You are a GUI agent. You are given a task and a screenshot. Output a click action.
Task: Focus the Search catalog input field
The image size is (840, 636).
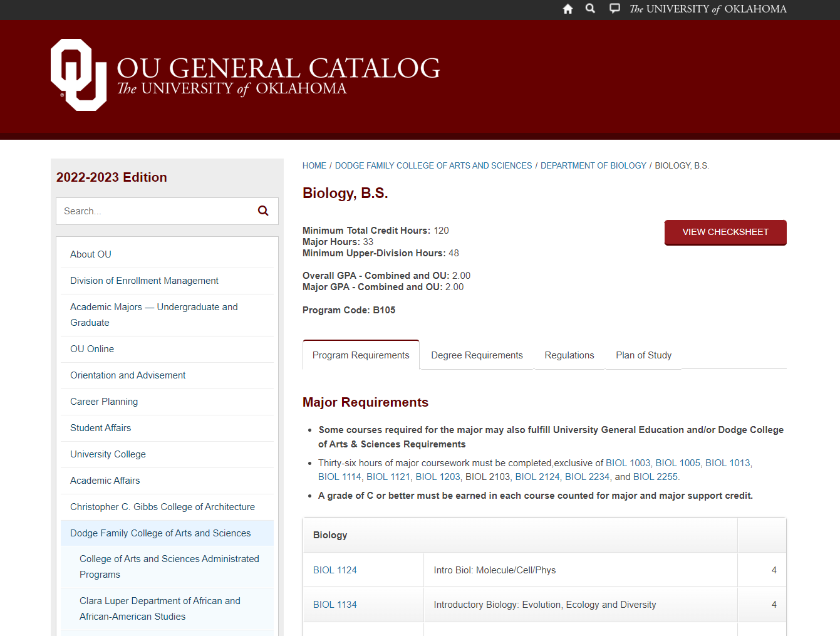(155, 211)
